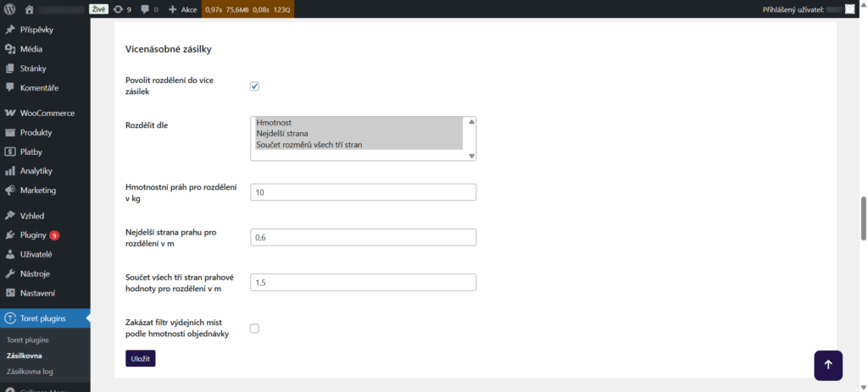Open Stránky pages icon in sidebar
This screenshot has height=392, width=868.
[10, 69]
